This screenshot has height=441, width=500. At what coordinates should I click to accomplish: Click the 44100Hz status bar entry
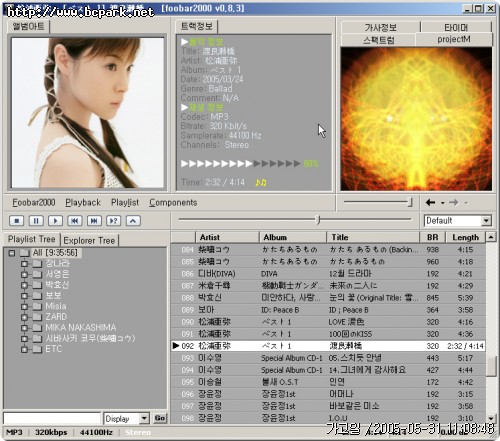[x=96, y=432]
